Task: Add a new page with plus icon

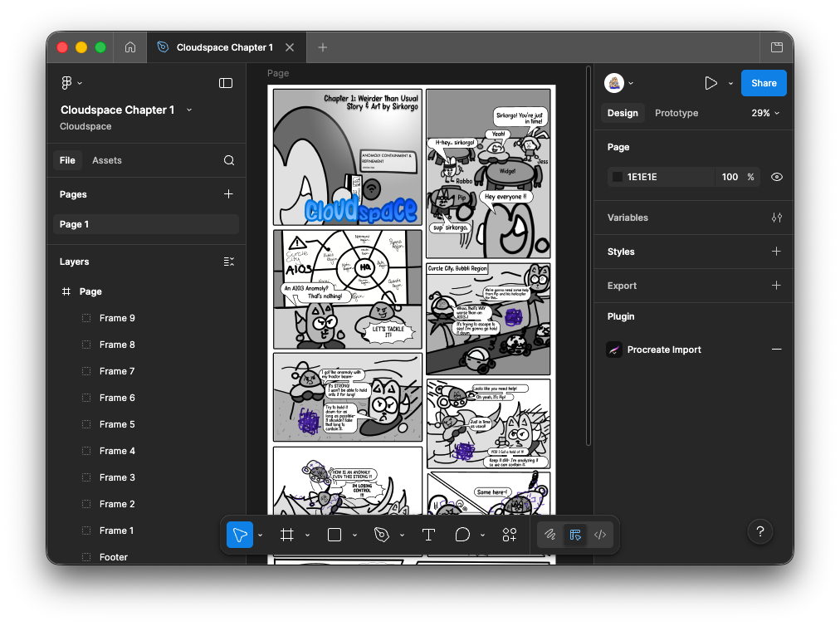Action: click(229, 194)
